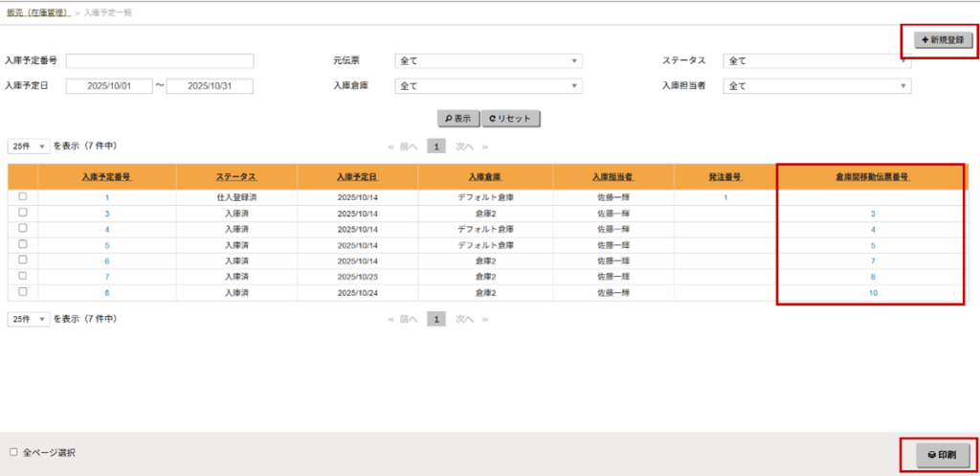Change the top 25件 page-size selector
This screenshot has width=980, height=476.
(x=29, y=147)
